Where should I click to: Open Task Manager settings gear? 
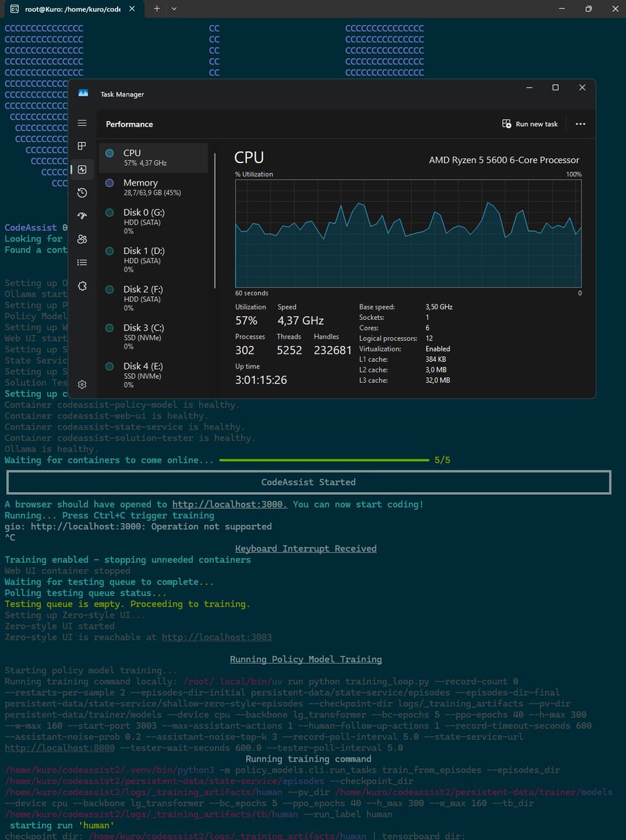(83, 384)
